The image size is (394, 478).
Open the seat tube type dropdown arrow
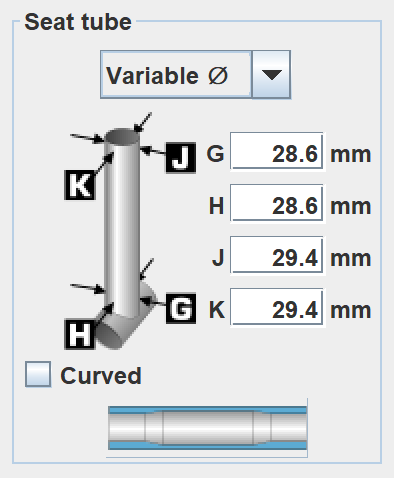(x=271, y=74)
